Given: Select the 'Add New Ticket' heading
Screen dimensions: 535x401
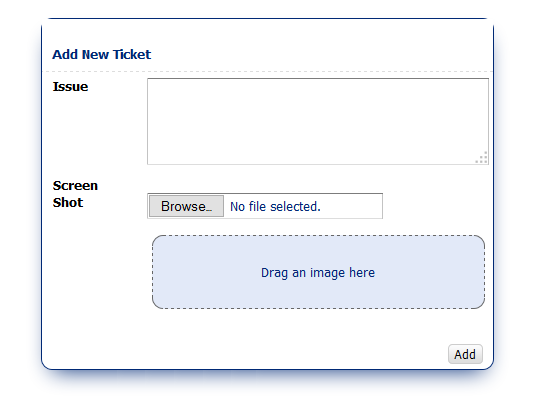Looking at the screenshot, I should pyautogui.click(x=101, y=55).
